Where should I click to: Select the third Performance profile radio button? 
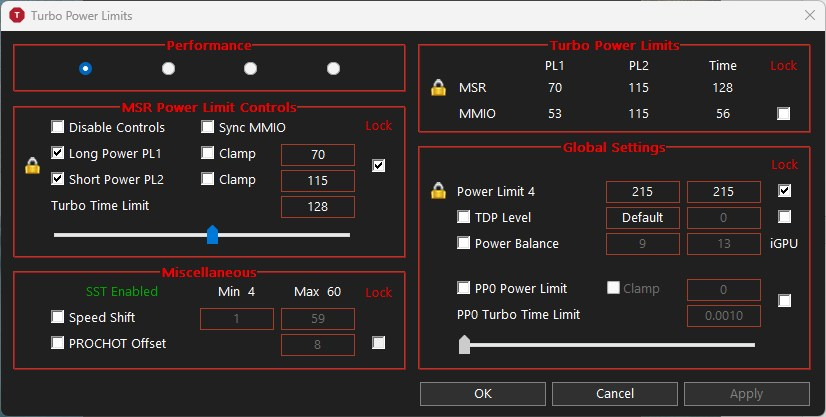coord(250,68)
